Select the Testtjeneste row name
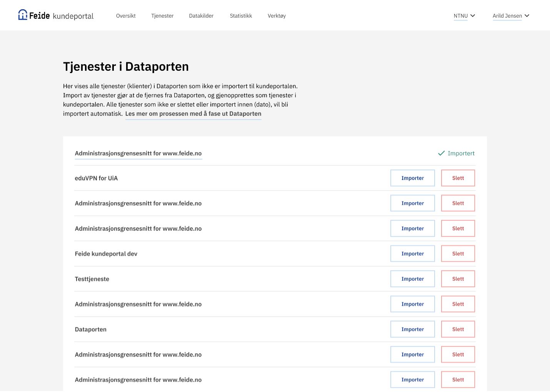Image resolution: width=550 pixels, height=392 pixels. (x=92, y=279)
